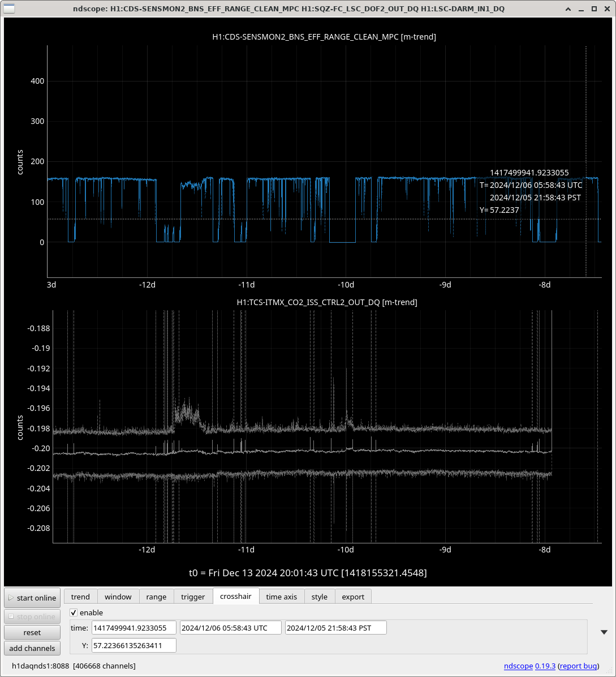Open the 0.19.3 version link

(x=545, y=666)
